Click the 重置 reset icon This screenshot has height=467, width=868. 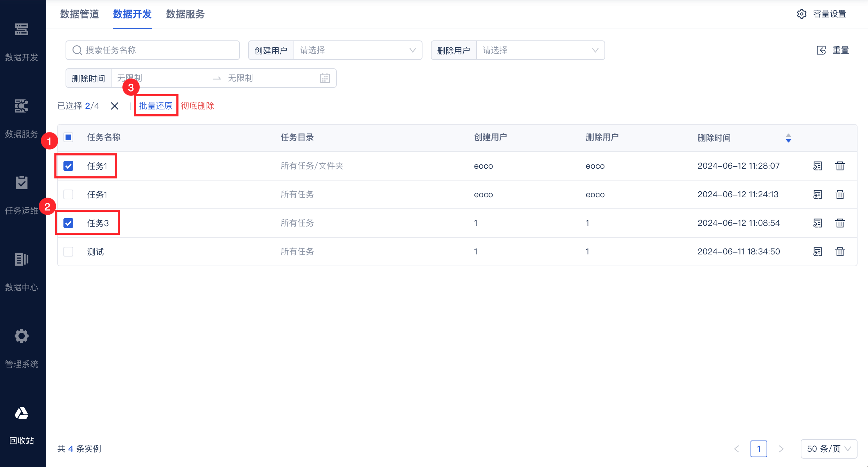[x=821, y=50]
